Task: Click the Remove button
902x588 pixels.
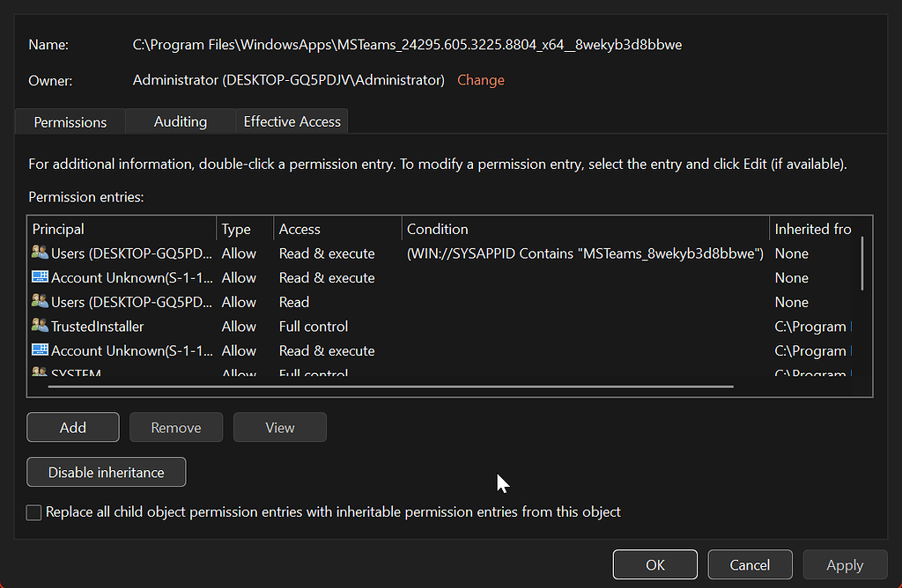Action: tap(176, 427)
